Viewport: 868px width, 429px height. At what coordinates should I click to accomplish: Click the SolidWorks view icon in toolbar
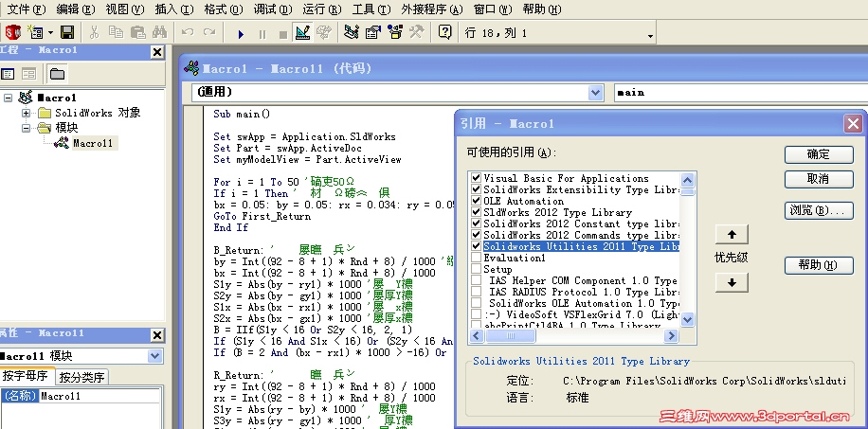coord(12,32)
